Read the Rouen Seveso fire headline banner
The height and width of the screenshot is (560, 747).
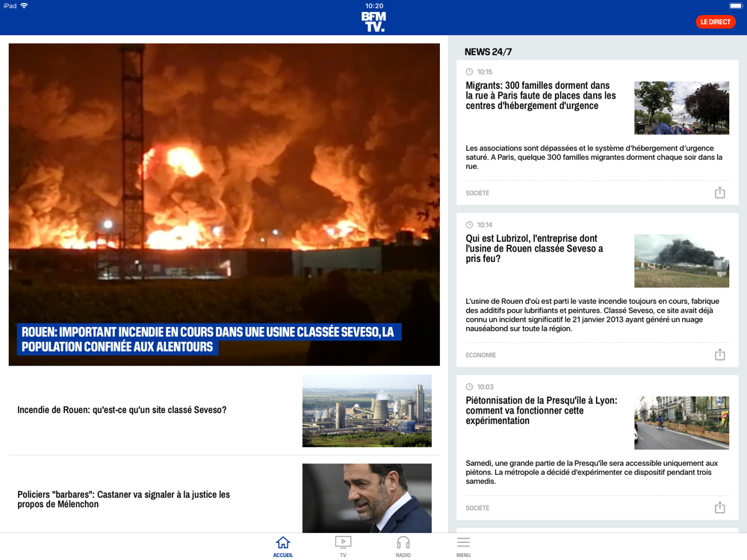pyautogui.click(x=208, y=339)
